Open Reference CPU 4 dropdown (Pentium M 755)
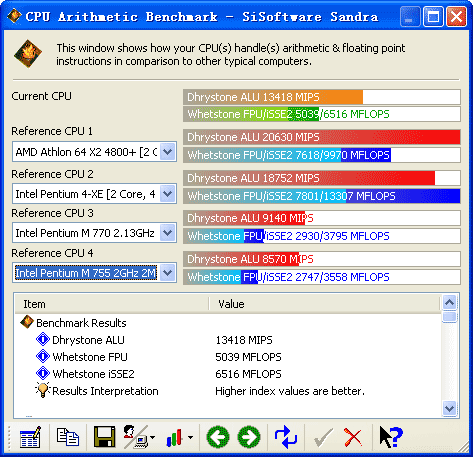 pos(168,273)
